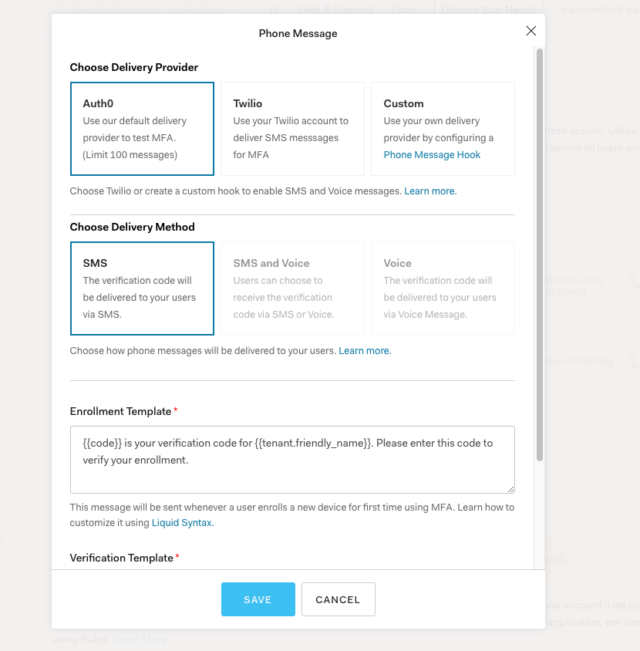Screen dimensions: 640x651
Task: Click the Enrollment Template label
Action: click(120, 411)
